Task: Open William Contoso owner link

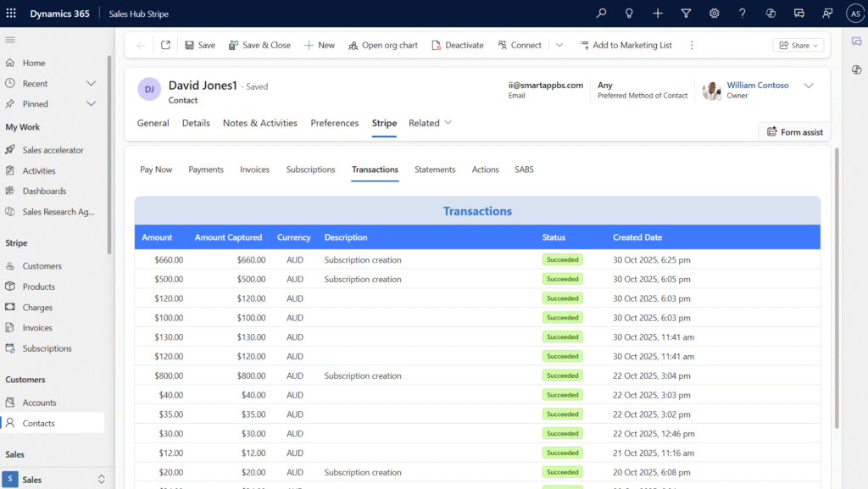Action: click(x=757, y=85)
